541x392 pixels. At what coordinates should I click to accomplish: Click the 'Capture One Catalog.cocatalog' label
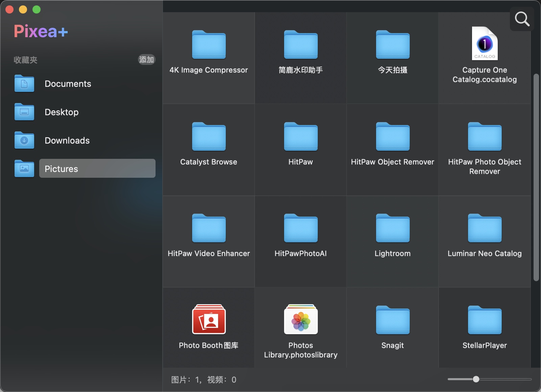point(485,75)
